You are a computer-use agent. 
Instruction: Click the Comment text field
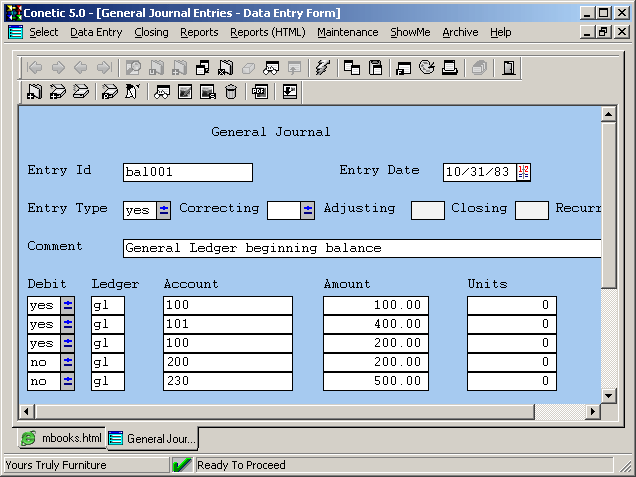[360, 248]
